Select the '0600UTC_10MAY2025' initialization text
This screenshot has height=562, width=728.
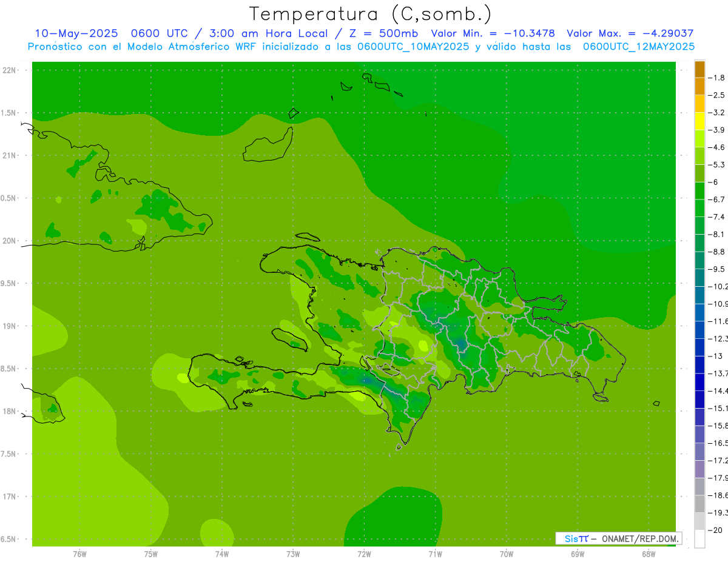click(x=413, y=47)
